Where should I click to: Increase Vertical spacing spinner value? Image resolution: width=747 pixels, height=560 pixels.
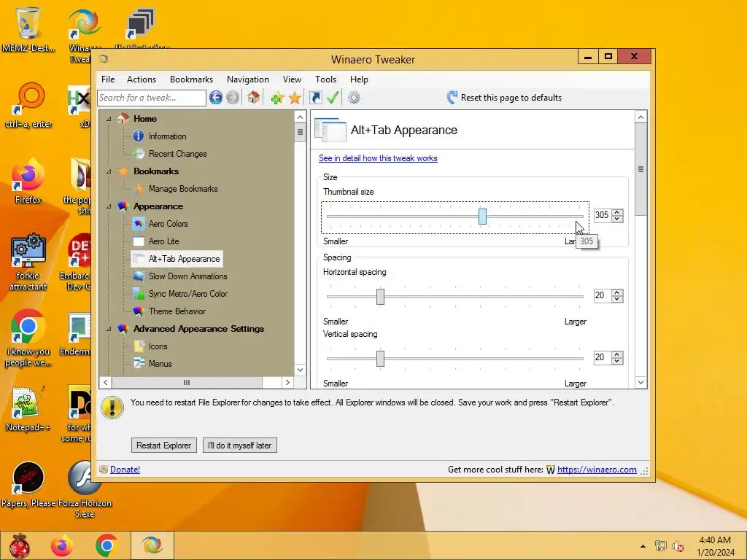(617, 355)
